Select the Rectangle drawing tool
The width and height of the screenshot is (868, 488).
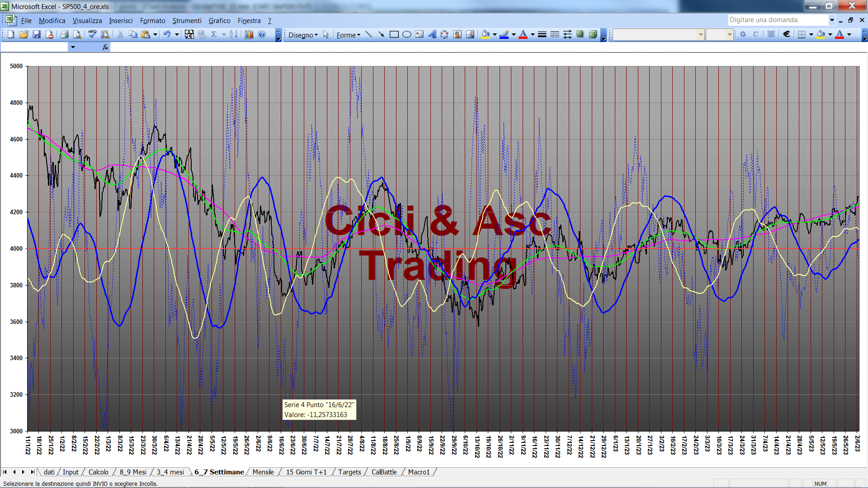(x=394, y=34)
